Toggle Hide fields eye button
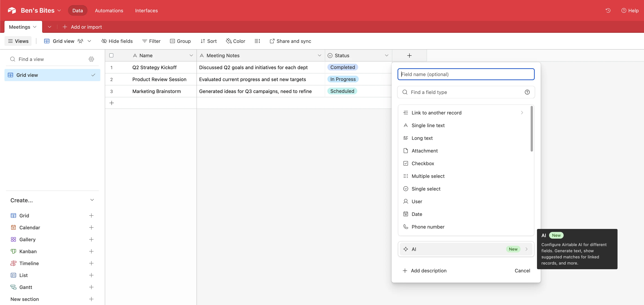644x305 pixels. pyautogui.click(x=117, y=41)
